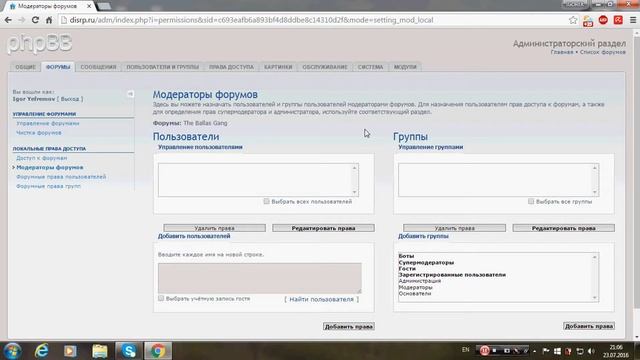
Task: Click the add-groups list scrollbar
Action: coord(595,278)
